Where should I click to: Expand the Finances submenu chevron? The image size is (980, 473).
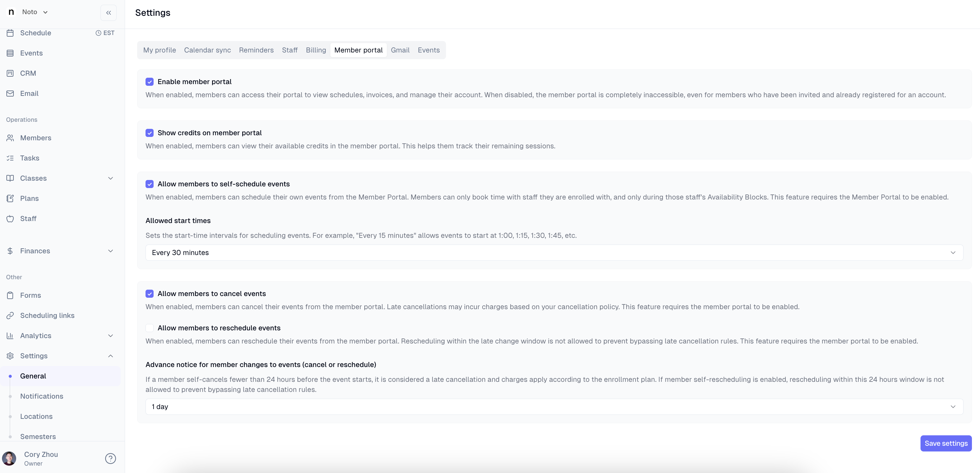(x=110, y=251)
